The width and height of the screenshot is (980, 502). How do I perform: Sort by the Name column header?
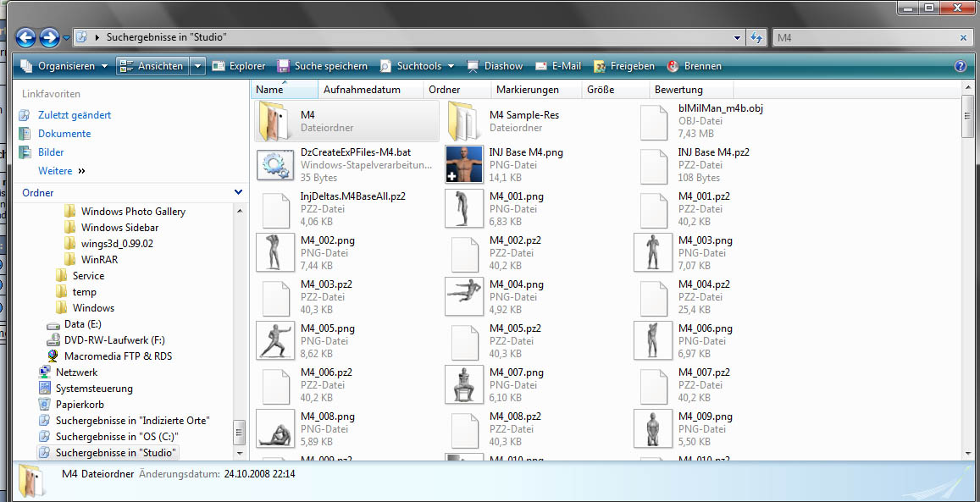coord(285,89)
